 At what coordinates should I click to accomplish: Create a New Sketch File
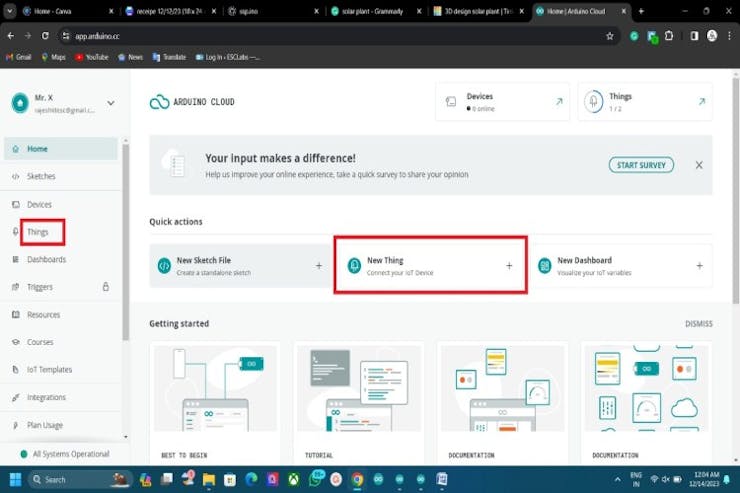coord(241,266)
